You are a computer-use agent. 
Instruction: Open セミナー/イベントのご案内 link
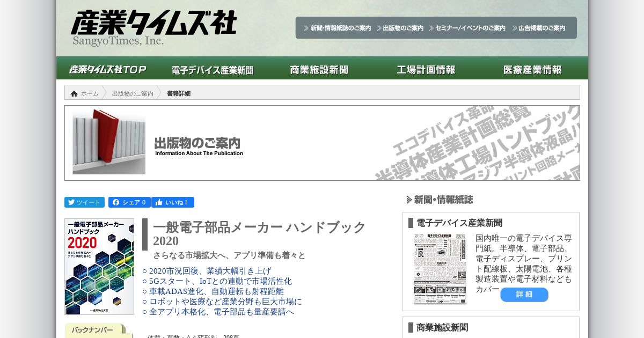pyautogui.click(x=467, y=28)
